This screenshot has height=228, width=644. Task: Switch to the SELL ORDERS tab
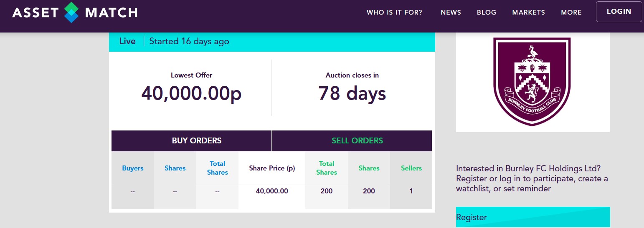pyautogui.click(x=357, y=141)
